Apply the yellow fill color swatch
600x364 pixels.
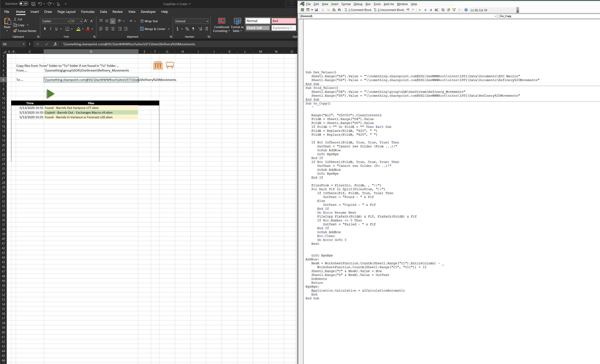click(x=78, y=29)
